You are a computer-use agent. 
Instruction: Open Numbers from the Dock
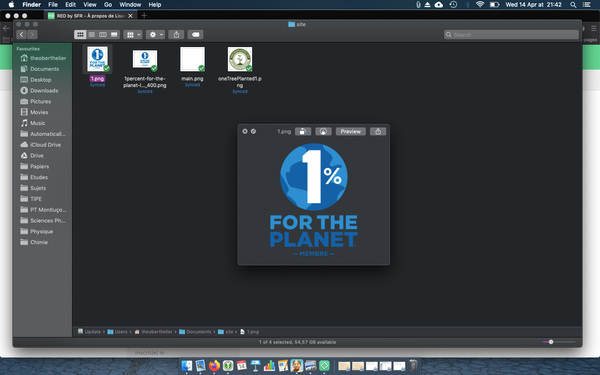click(269, 366)
